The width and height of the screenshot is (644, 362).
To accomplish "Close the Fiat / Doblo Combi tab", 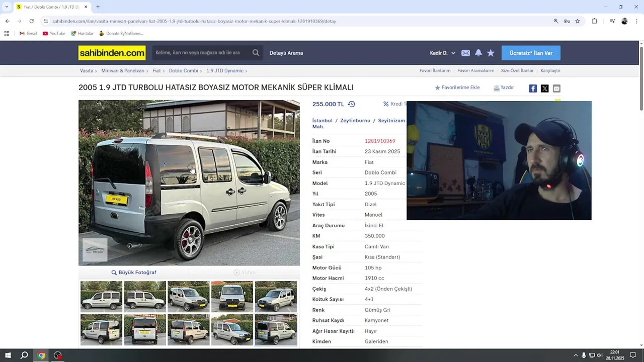I will click(86, 7).
